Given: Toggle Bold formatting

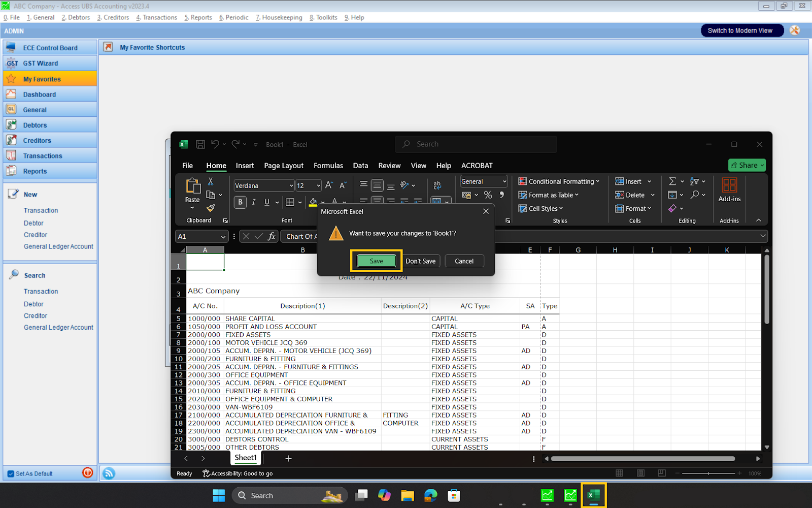Looking at the screenshot, I should [241, 202].
